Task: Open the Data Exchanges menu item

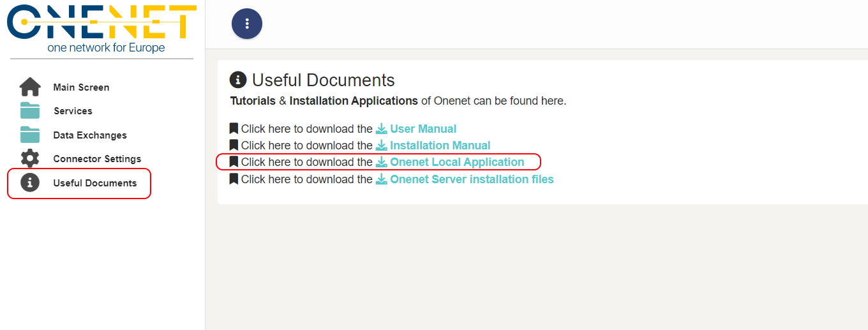Action: tap(90, 135)
